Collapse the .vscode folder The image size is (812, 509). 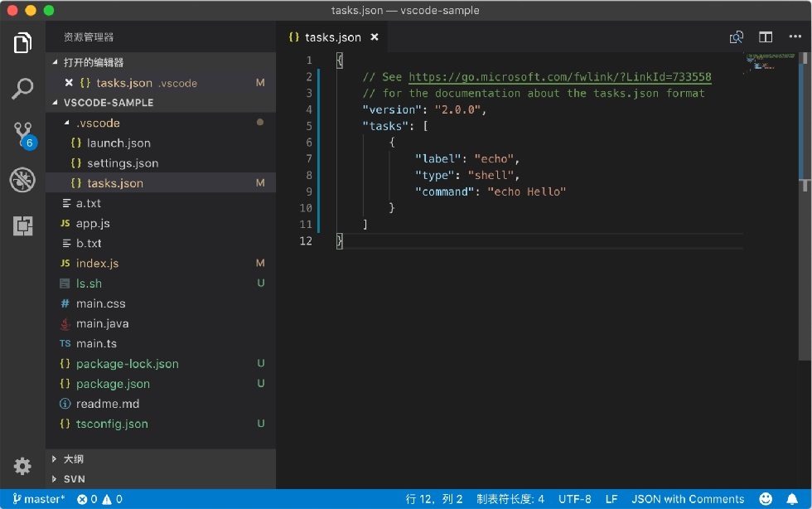tap(161, 123)
